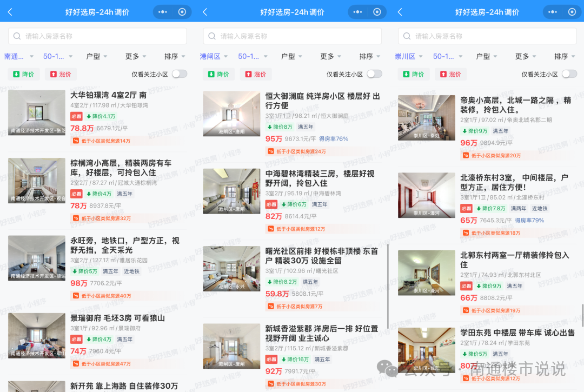Expand 户型 dropdown in left panel
Image resolution: width=584 pixels, height=392 pixels.
[x=96, y=56]
